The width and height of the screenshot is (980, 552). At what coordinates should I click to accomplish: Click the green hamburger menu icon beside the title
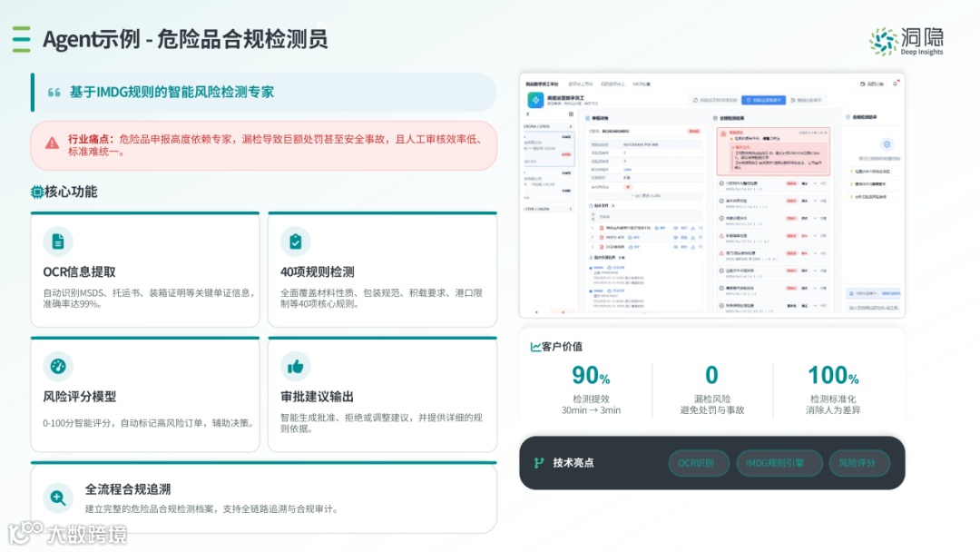[x=21, y=39]
